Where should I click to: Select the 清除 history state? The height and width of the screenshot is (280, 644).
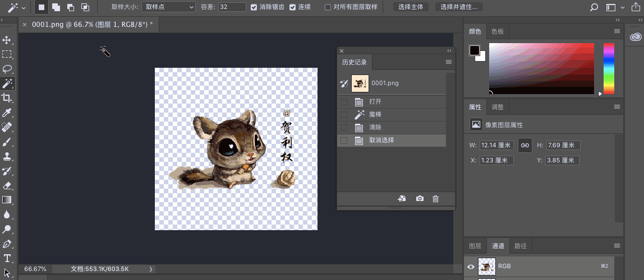392,128
